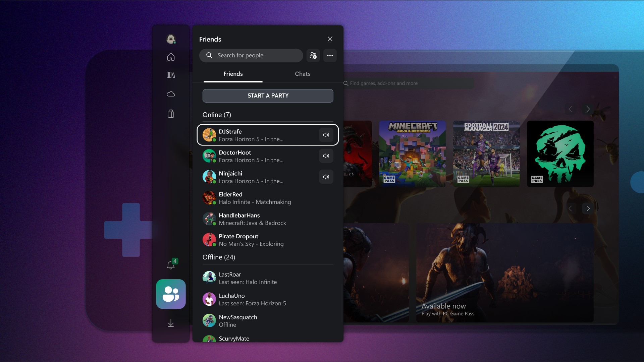Type in the Search for people field
644x362 pixels.
click(x=255, y=55)
